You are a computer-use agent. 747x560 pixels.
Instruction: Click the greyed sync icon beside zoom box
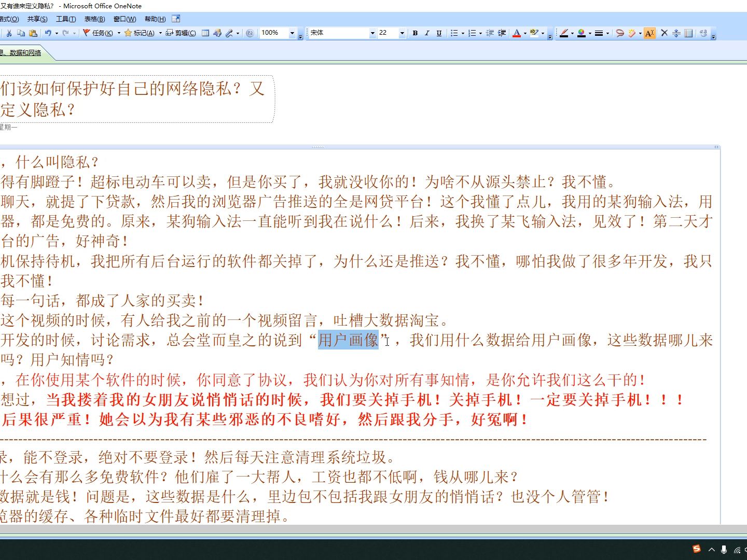point(250,33)
